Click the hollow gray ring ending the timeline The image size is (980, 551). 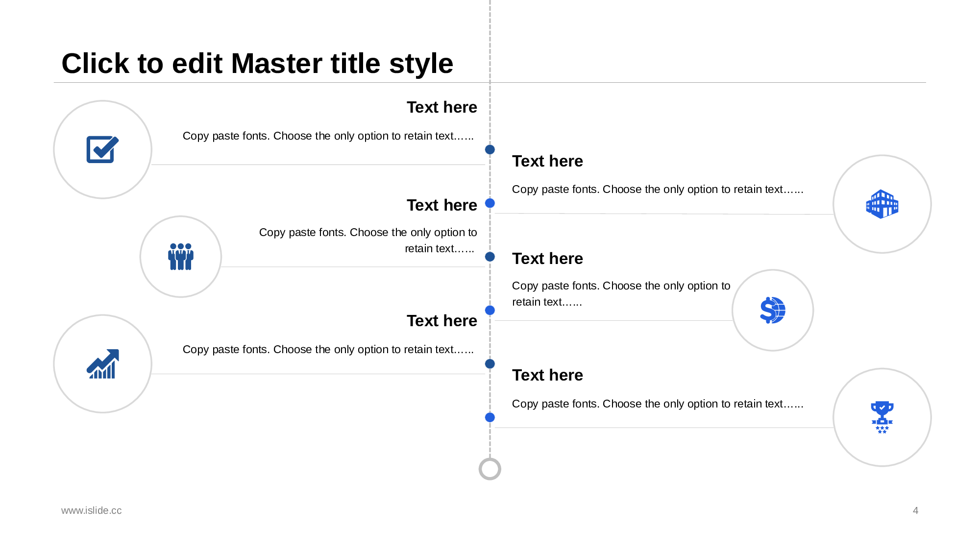(490, 469)
